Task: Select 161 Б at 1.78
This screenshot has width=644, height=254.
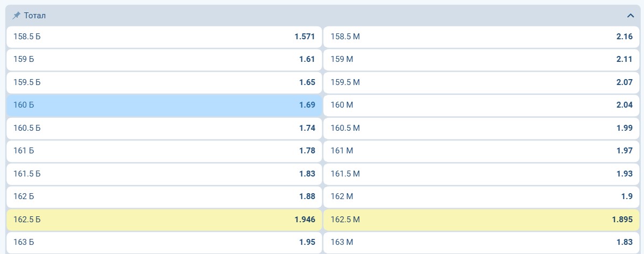Action: pos(164,151)
